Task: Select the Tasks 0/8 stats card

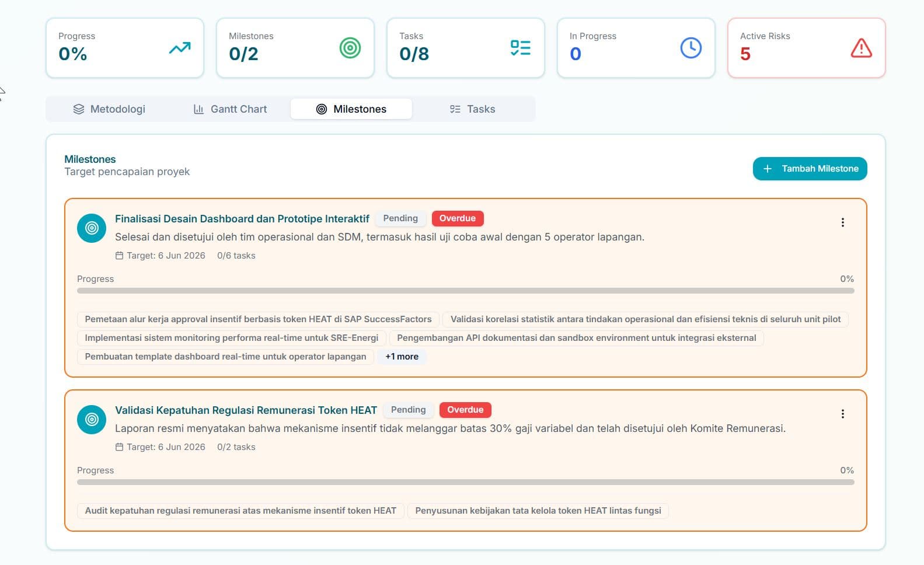Action: [466, 48]
